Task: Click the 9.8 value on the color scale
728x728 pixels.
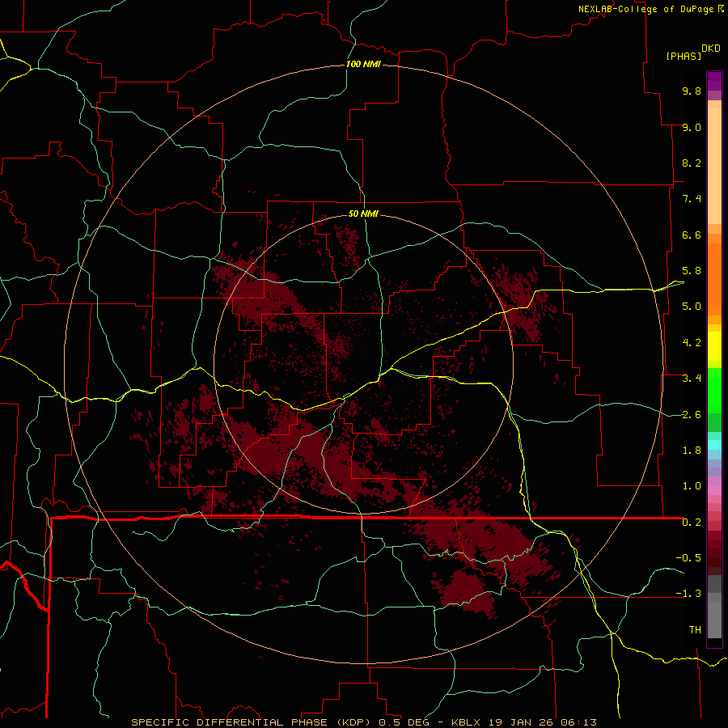Action: click(692, 91)
